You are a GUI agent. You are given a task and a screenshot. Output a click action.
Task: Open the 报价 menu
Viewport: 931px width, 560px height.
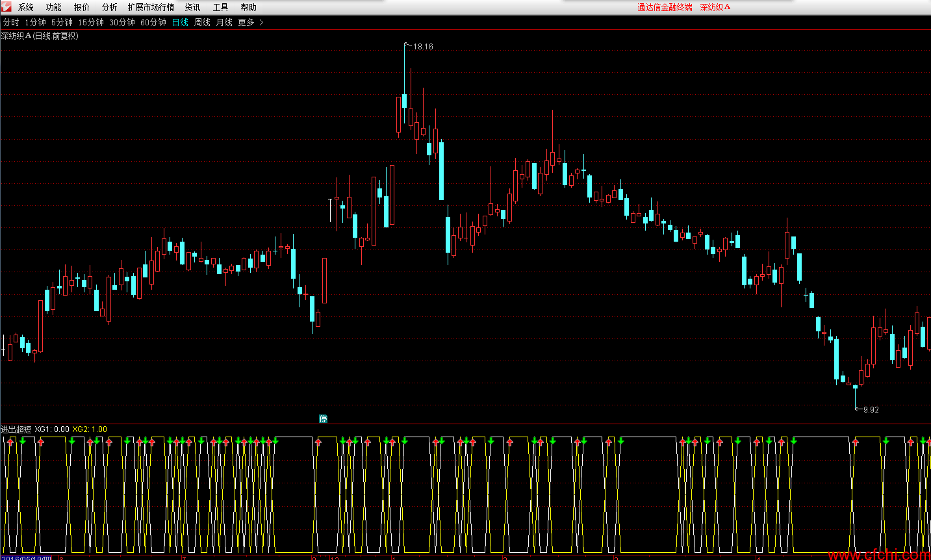(82, 7)
